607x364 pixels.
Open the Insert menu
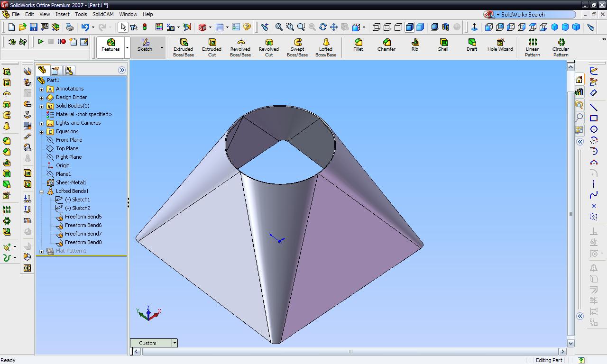tap(62, 14)
